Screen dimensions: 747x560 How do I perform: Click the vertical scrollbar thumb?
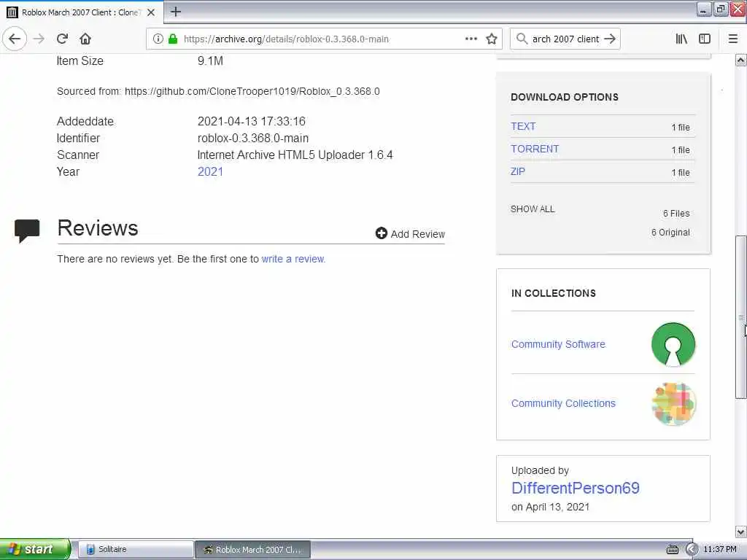pos(740,316)
